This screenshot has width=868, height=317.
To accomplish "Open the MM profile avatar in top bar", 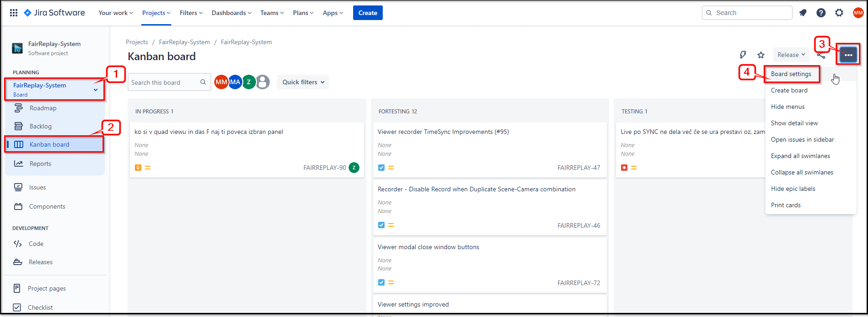I will tap(858, 13).
